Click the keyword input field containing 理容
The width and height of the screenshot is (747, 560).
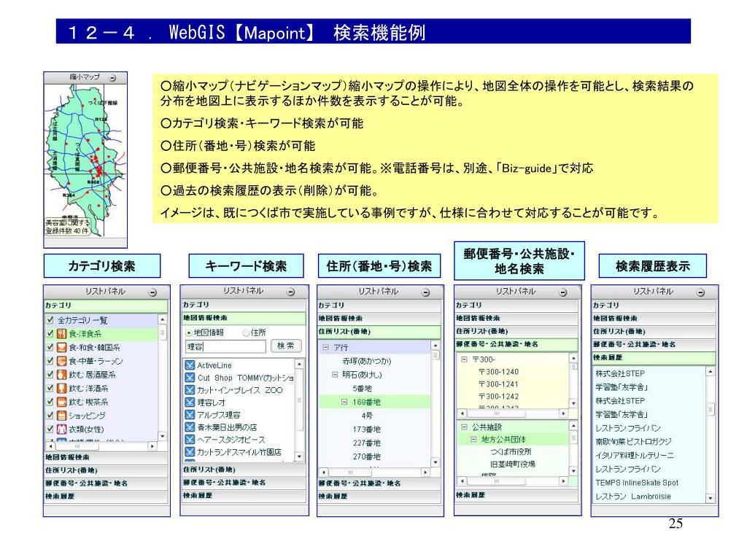pos(225,346)
